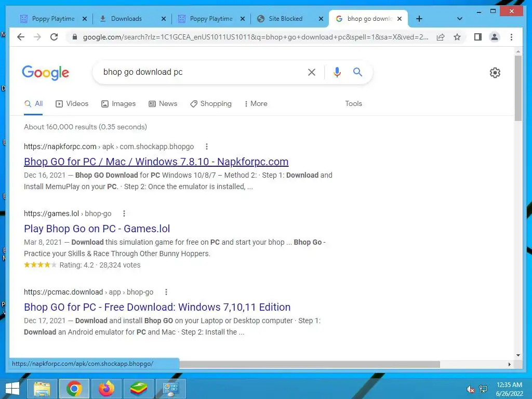Submit search with the magnifier icon
The width and height of the screenshot is (532, 399).
357,72
